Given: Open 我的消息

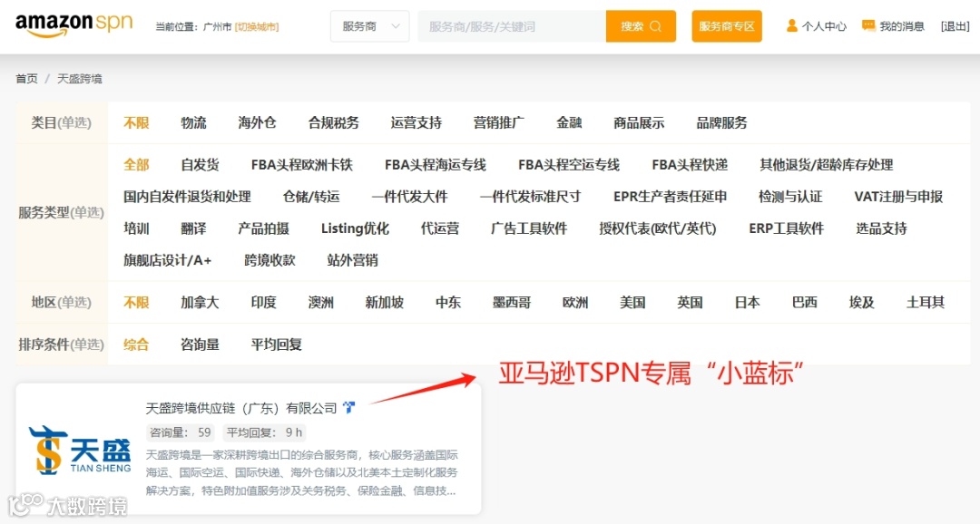Looking at the screenshot, I should [x=901, y=26].
